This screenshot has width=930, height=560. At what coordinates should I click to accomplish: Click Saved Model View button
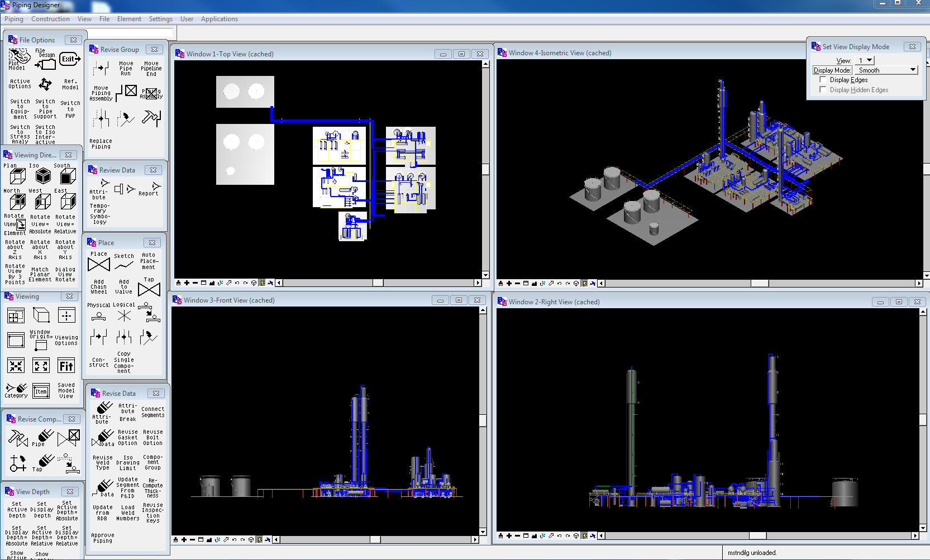66,391
